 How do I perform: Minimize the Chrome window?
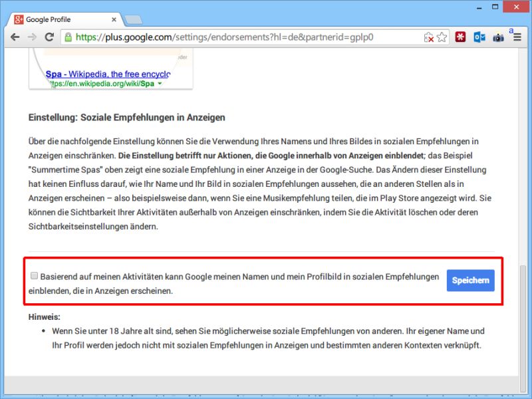479,7
